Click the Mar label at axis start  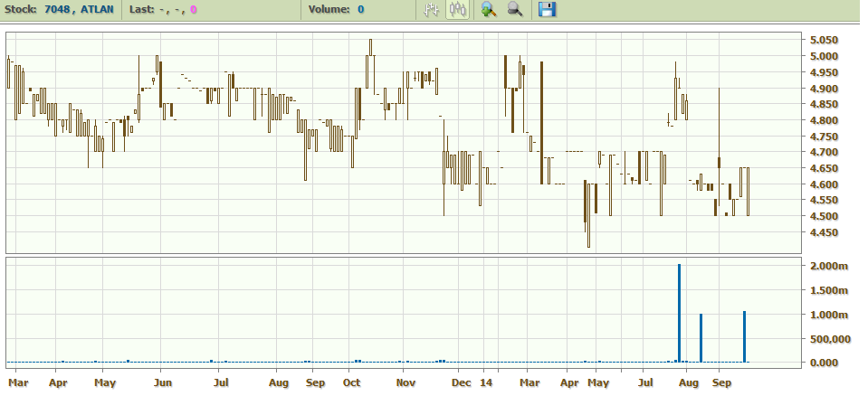(x=18, y=382)
